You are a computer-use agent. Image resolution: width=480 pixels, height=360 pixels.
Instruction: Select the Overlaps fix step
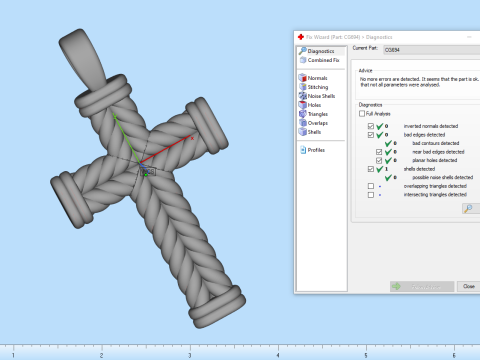[x=313, y=123]
